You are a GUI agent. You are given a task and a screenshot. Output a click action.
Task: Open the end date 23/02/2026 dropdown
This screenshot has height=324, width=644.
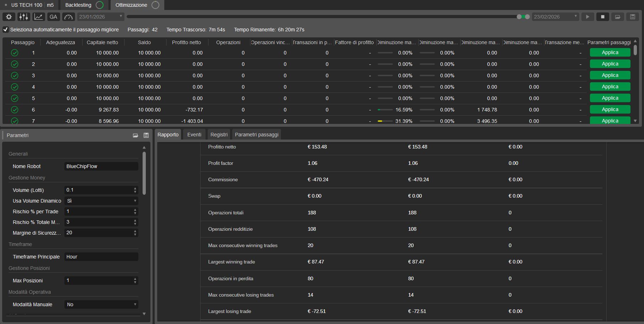click(x=575, y=16)
